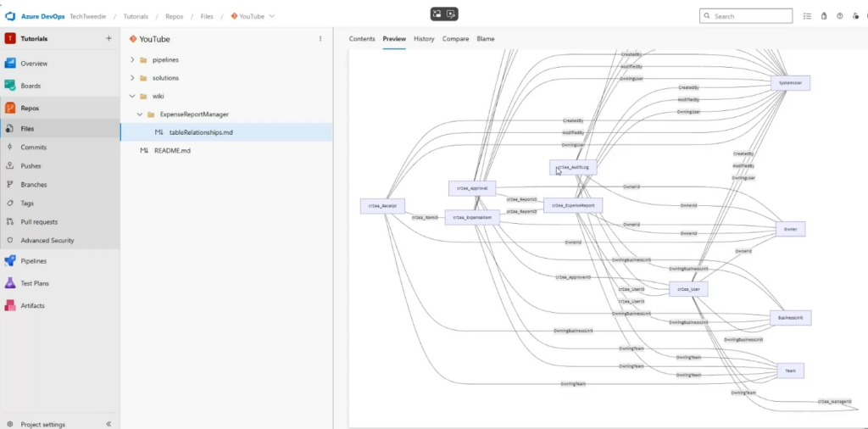Expand the solutions folder
Viewport: 868px width, 429px height.
pos(132,78)
